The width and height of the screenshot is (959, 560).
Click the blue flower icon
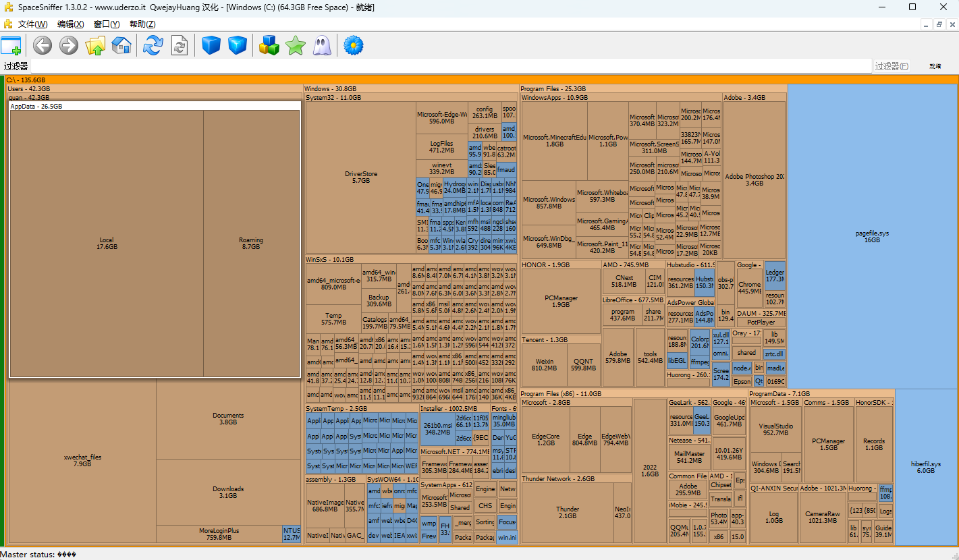354,46
